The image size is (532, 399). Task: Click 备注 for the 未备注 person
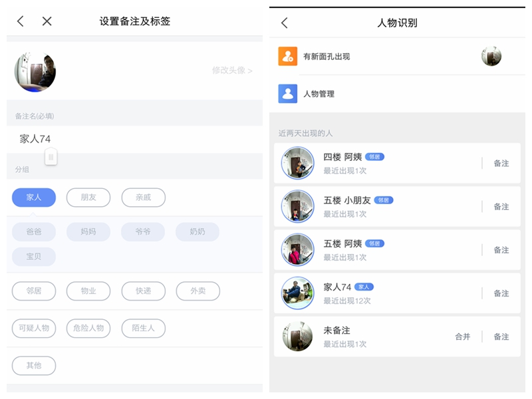coord(501,337)
